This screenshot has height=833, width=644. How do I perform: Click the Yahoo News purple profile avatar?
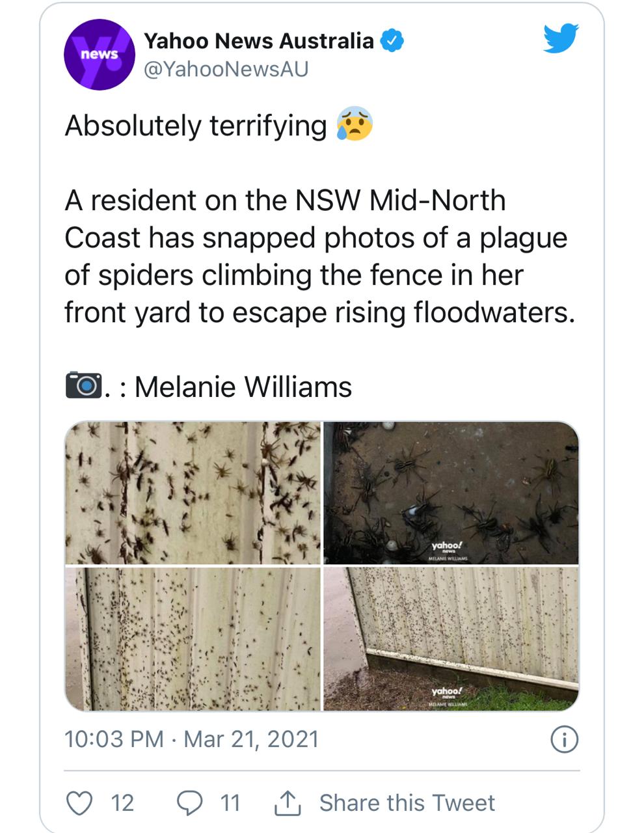coord(100,55)
